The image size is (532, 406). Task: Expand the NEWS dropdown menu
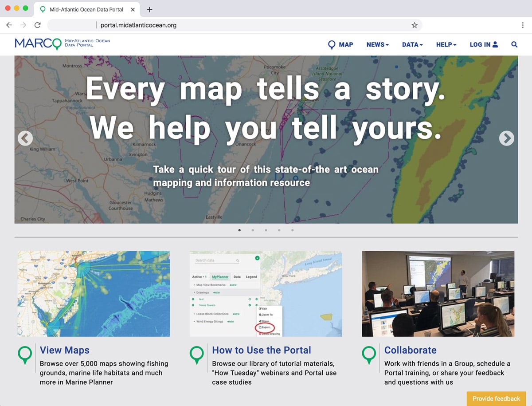point(377,44)
